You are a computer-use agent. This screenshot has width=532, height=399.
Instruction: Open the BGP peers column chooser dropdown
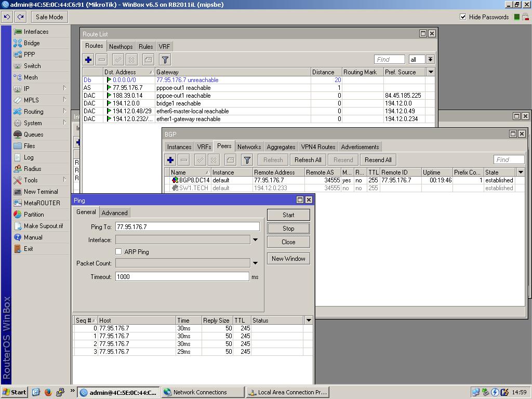[521, 172]
